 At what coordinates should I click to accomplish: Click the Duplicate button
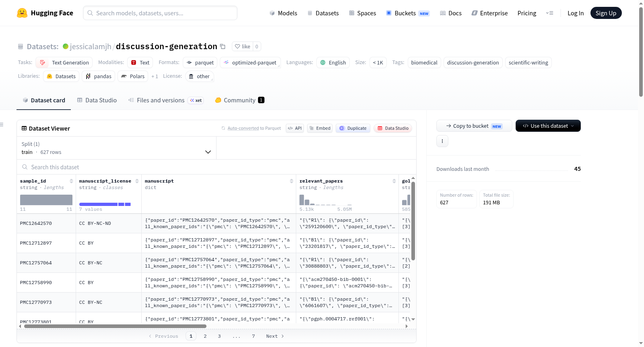click(353, 128)
